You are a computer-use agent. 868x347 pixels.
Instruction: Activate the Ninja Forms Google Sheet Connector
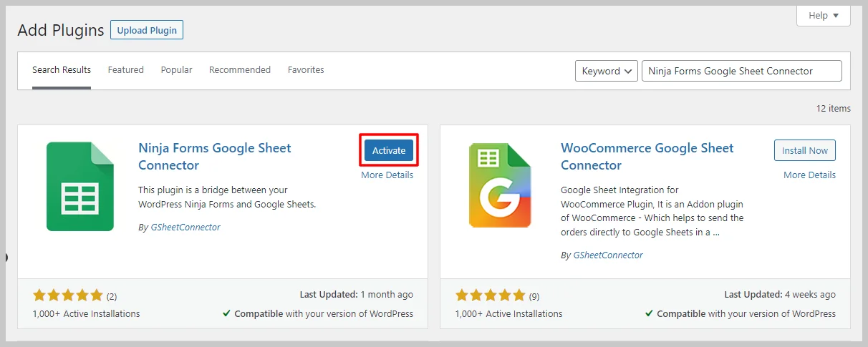point(388,150)
